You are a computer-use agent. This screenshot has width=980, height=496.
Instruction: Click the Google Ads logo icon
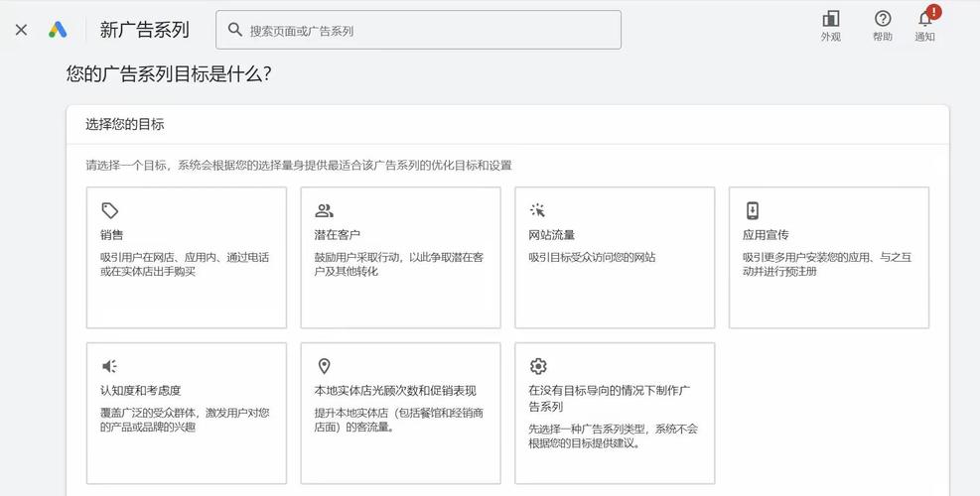pos(58,30)
